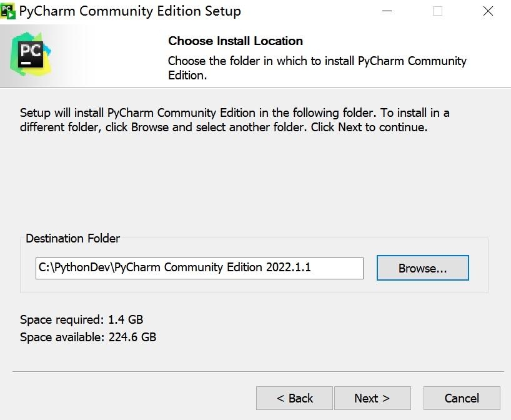Click the Destination Folder group label
The image size is (511, 420).
(72, 239)
